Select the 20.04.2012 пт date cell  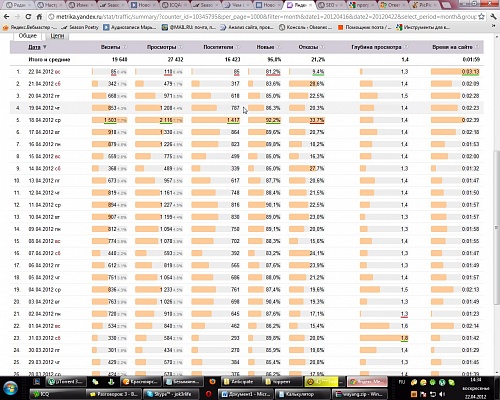point(44,96)
